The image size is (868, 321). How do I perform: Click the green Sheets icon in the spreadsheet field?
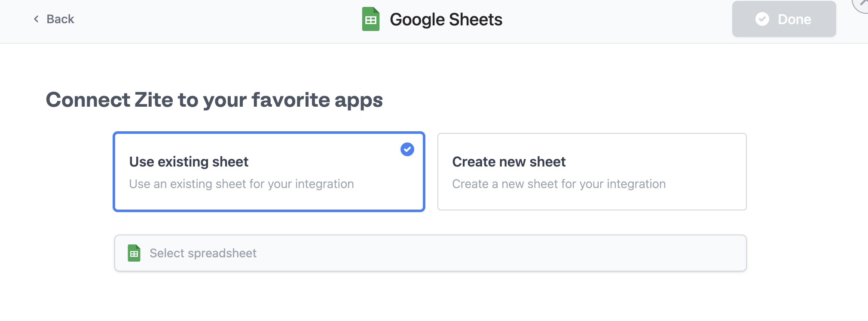tap(134, 253)
